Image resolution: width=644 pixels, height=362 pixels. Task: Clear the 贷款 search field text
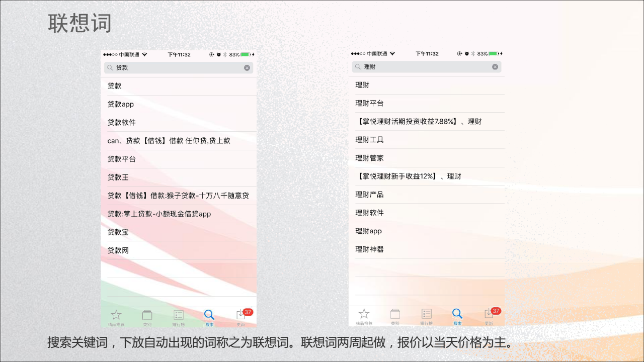247,68
